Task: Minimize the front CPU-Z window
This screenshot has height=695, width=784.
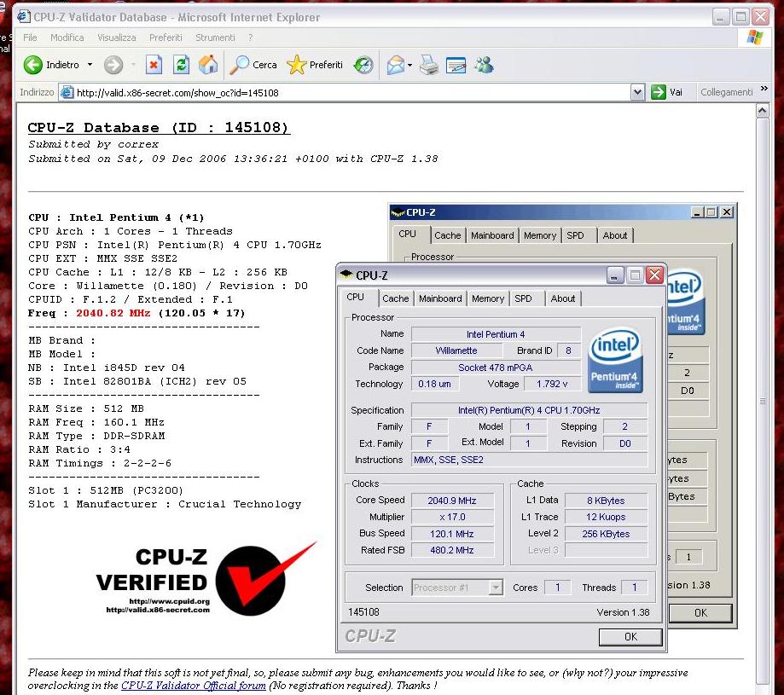Action: pos(614,275)
